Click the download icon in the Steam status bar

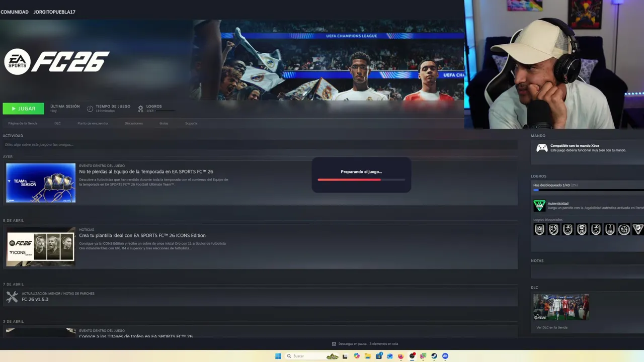point(334,344)
